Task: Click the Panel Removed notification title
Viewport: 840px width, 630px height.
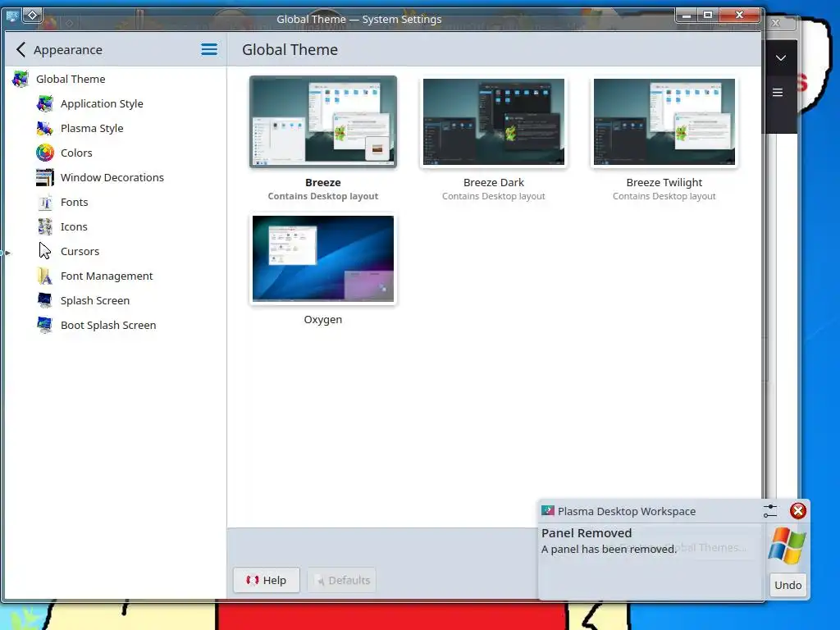Action: pos(587,533)
